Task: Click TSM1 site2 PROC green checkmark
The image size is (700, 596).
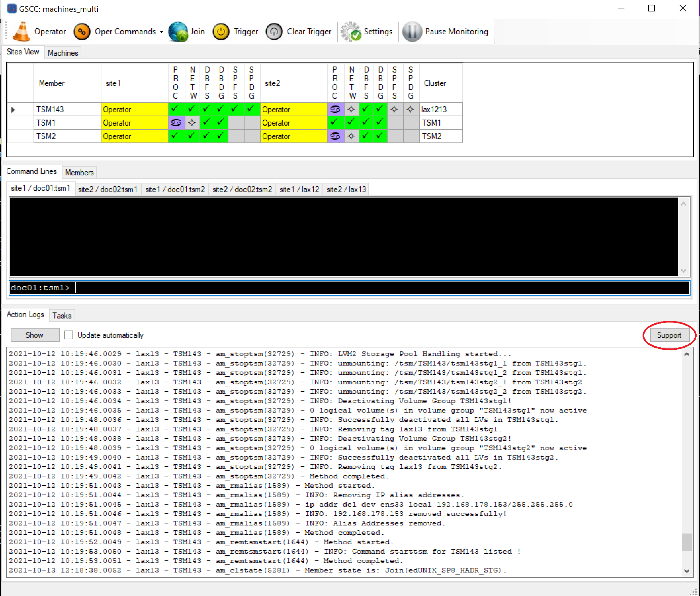Action: point(336,123)
